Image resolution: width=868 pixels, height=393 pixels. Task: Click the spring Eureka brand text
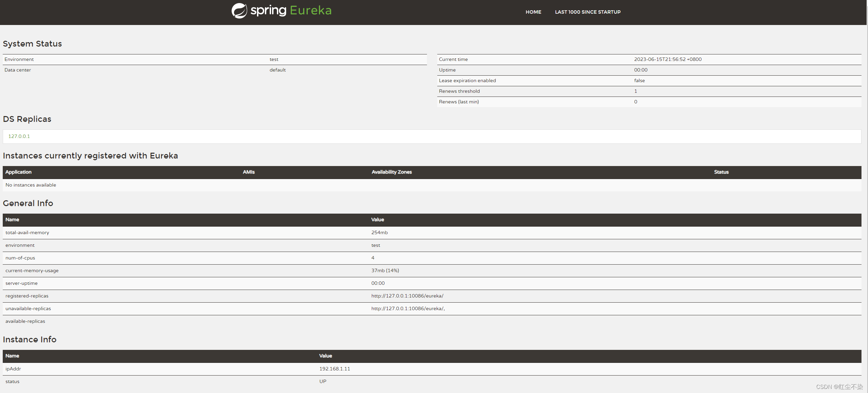point(291,10)
